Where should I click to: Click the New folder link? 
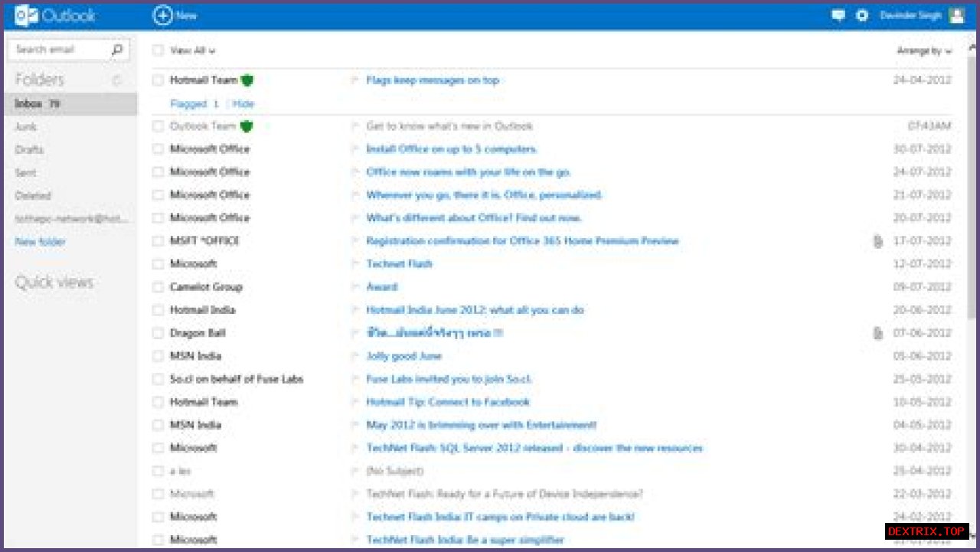41,242
